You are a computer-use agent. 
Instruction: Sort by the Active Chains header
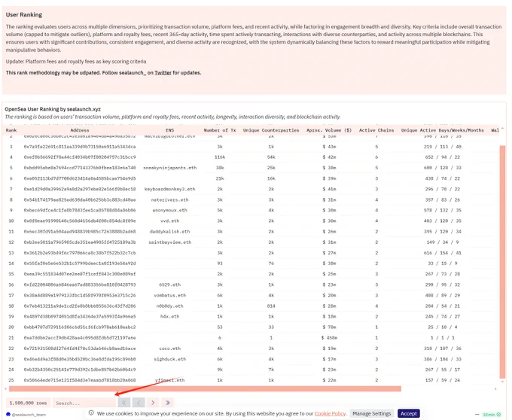pos(376,130)
